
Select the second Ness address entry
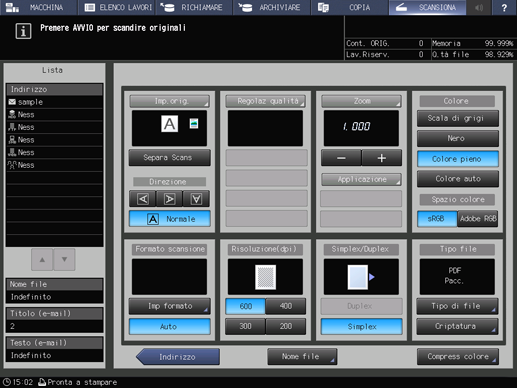click(x=54, y=127)
